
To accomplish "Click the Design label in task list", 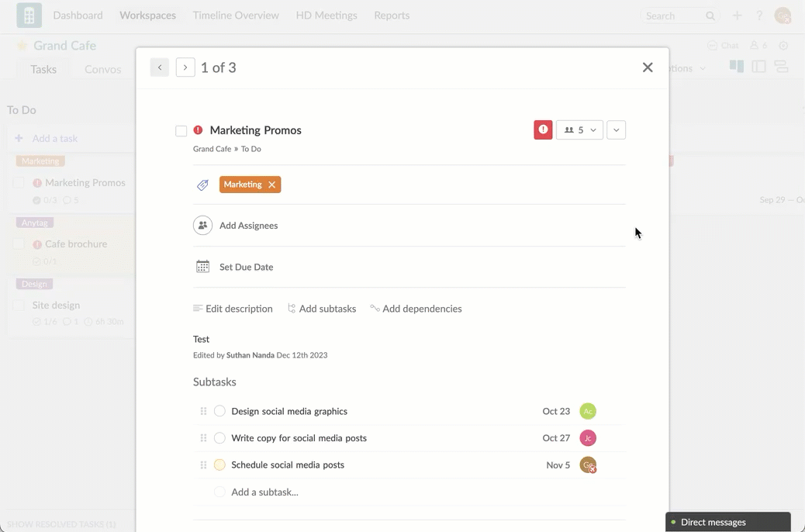I will click(34, 284).
